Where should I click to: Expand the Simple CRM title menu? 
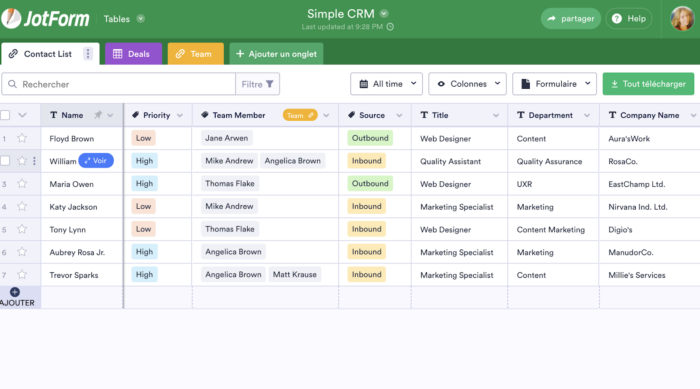tap(384, 13)
